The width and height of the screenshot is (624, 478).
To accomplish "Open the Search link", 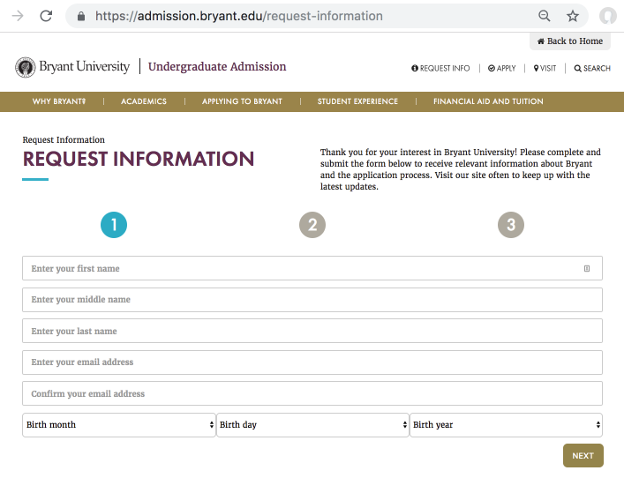I will [592, 68].
